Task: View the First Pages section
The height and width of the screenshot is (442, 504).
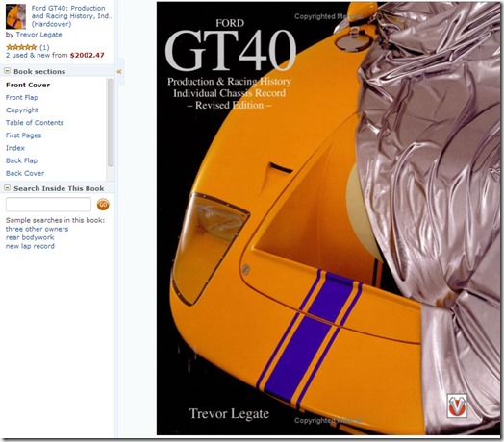Action: point(23,135)
